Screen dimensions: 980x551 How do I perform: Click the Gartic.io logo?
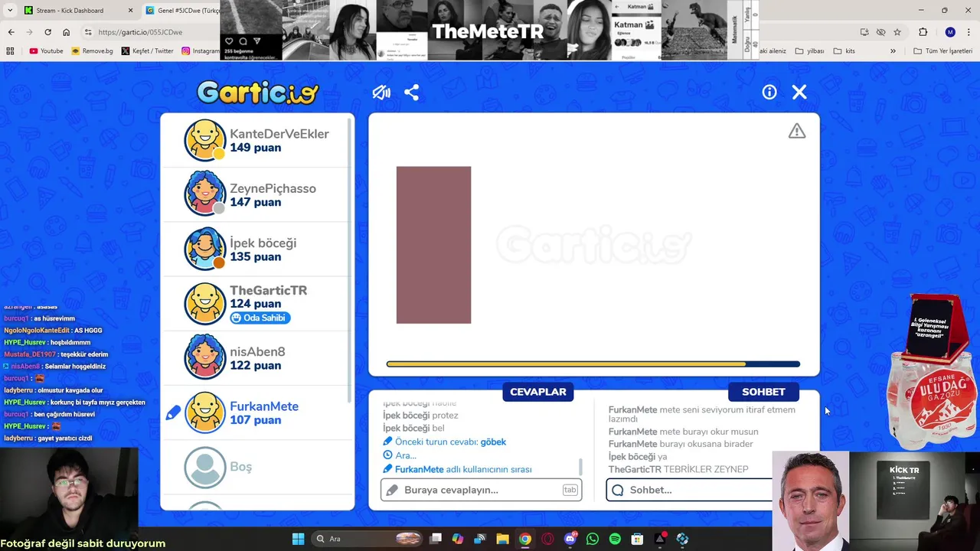click(257, 93)
